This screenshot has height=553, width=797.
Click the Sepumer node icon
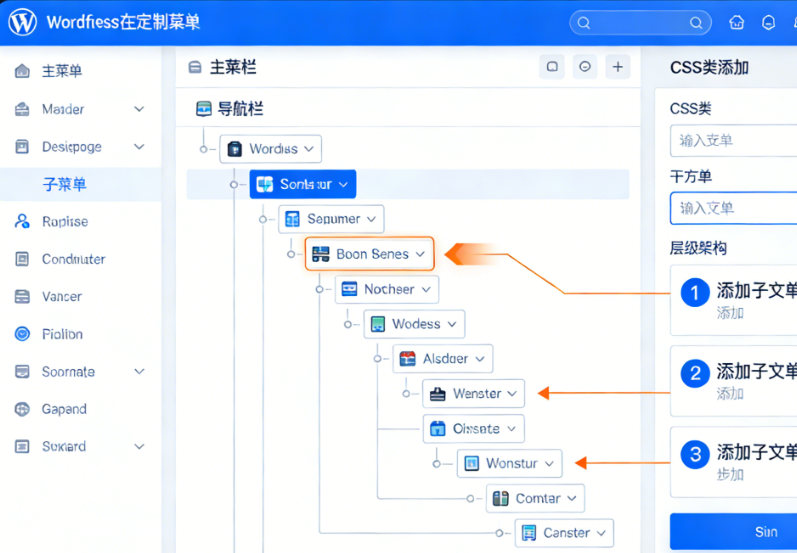tap(292, 219)
